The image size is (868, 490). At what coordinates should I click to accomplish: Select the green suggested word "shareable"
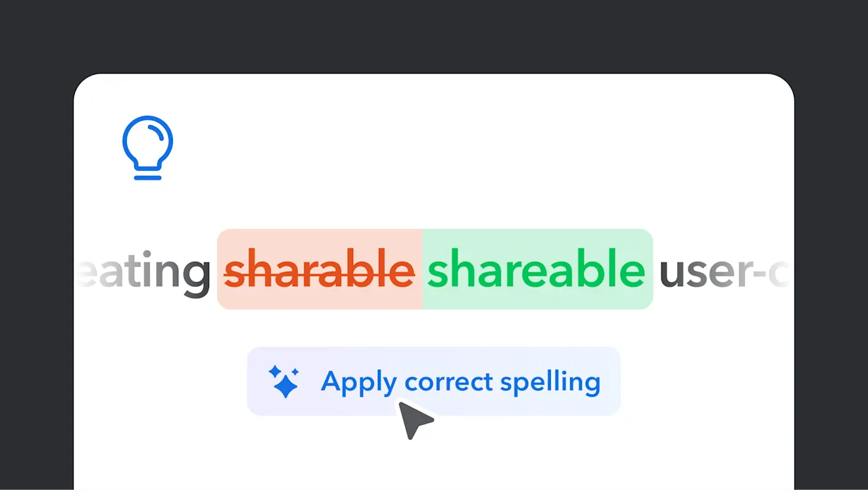pyautogui.click(x=536, y=270)
